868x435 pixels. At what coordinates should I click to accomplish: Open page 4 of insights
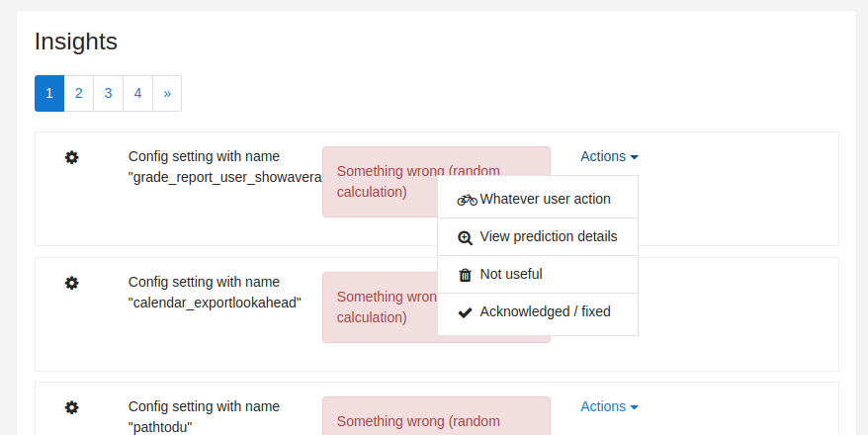tap(137, 94)
